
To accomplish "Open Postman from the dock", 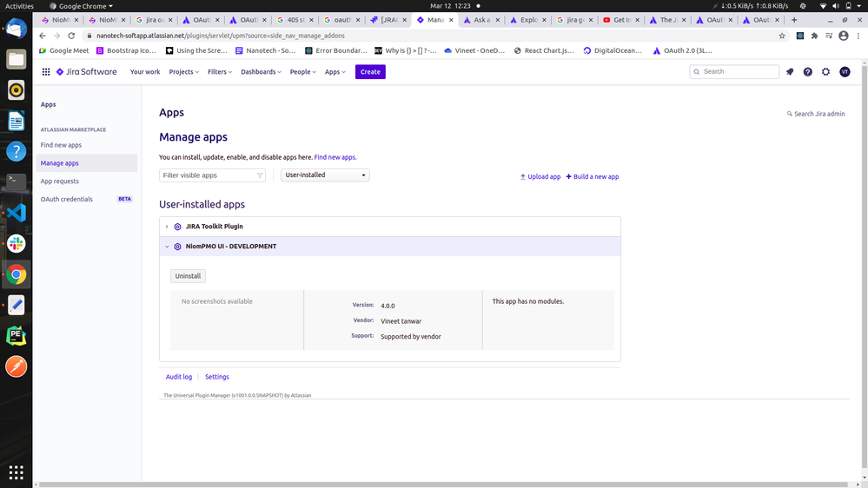I will pyautogui.click(x=16, y=366).
